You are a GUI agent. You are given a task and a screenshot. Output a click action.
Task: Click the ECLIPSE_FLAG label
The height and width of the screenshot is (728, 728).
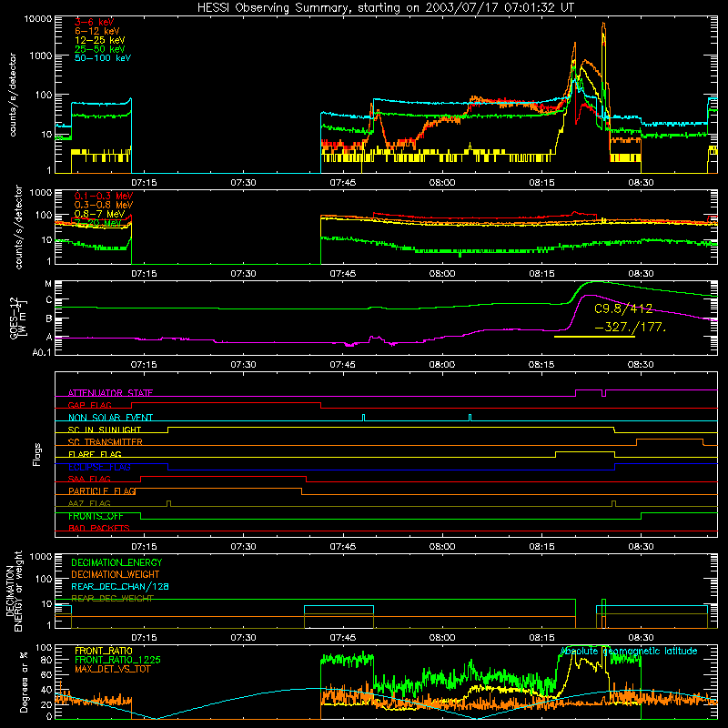(99, 467)
